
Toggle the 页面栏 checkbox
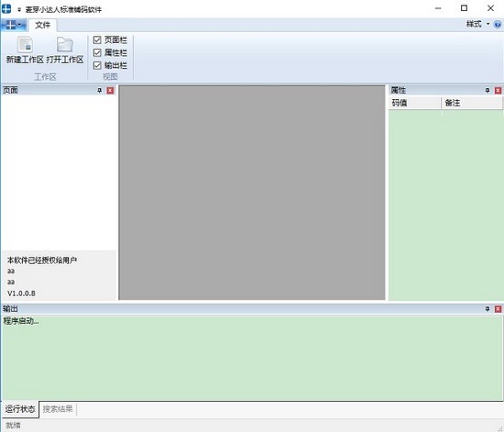click(x=97, y=39)
